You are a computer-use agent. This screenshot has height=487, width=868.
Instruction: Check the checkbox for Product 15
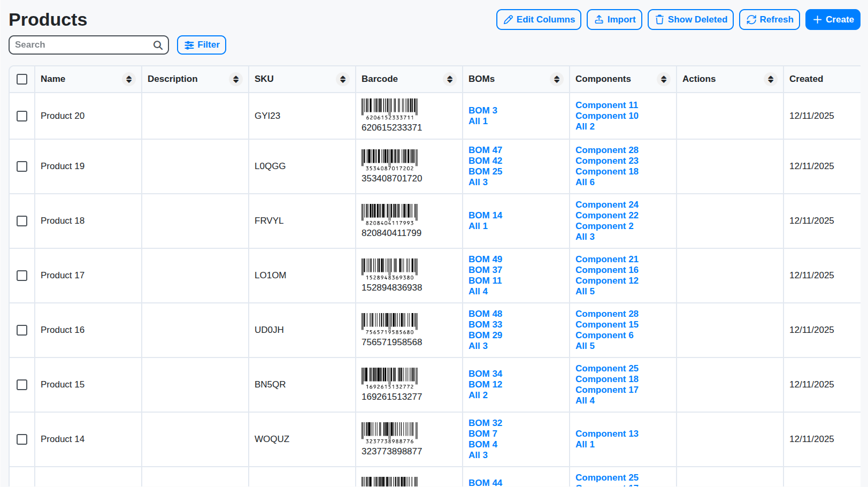tap(22, 384)
